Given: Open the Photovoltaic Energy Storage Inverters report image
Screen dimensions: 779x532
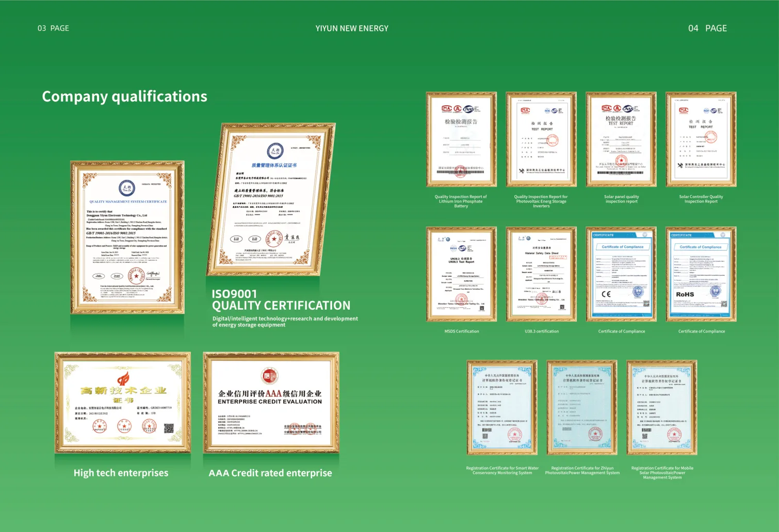Looking at the screenshot, I should (541, 139).
